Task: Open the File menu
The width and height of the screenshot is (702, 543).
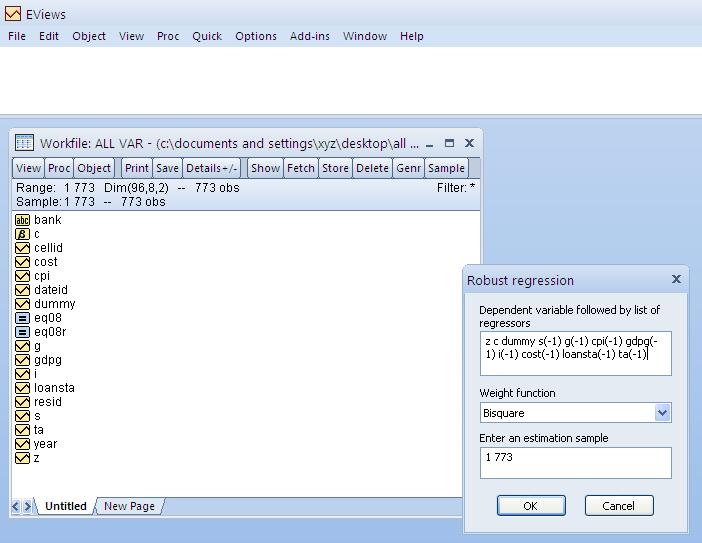Action: [x=17, y=36]
